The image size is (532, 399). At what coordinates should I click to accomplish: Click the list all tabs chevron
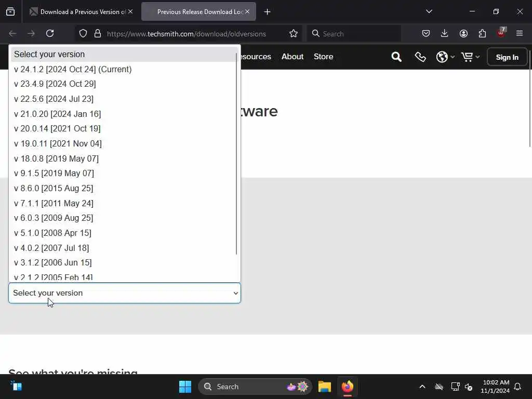[429, 12]
